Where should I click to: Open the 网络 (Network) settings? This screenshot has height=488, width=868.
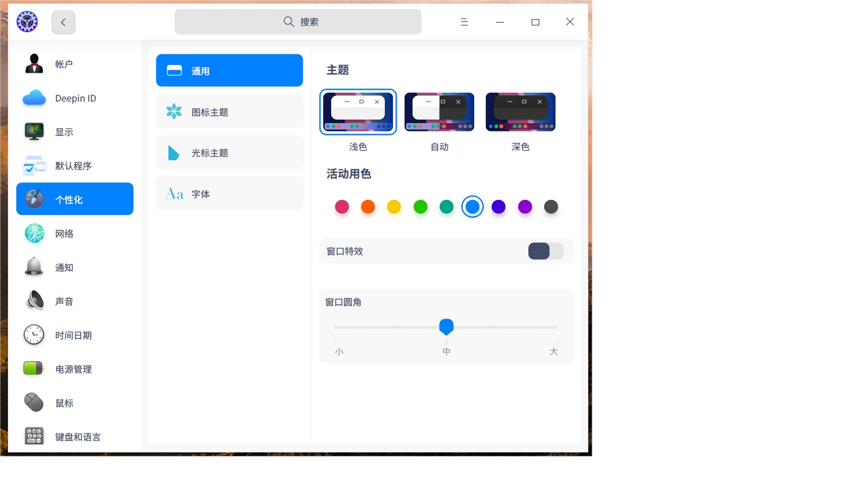(64, 233)
